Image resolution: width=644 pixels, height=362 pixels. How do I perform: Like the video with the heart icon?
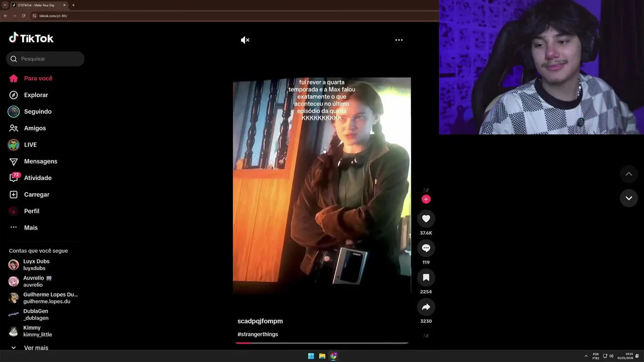click(426, 218)
